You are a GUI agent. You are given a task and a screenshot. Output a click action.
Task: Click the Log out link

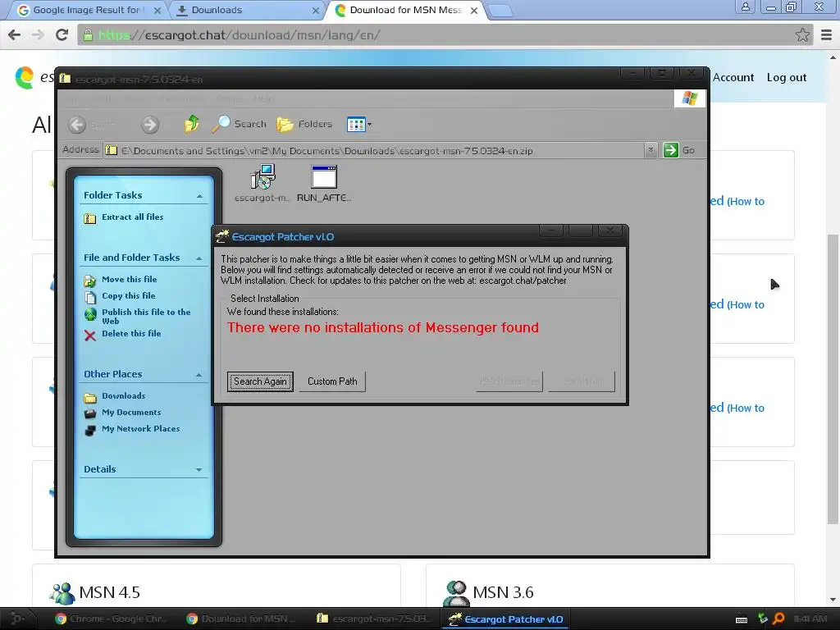(x=787, y=77)
